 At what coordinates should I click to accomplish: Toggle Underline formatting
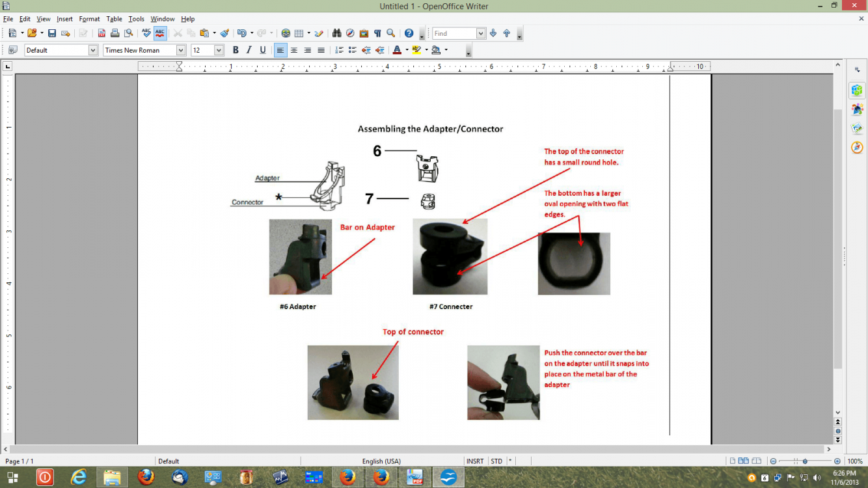(x=263, y=50)
